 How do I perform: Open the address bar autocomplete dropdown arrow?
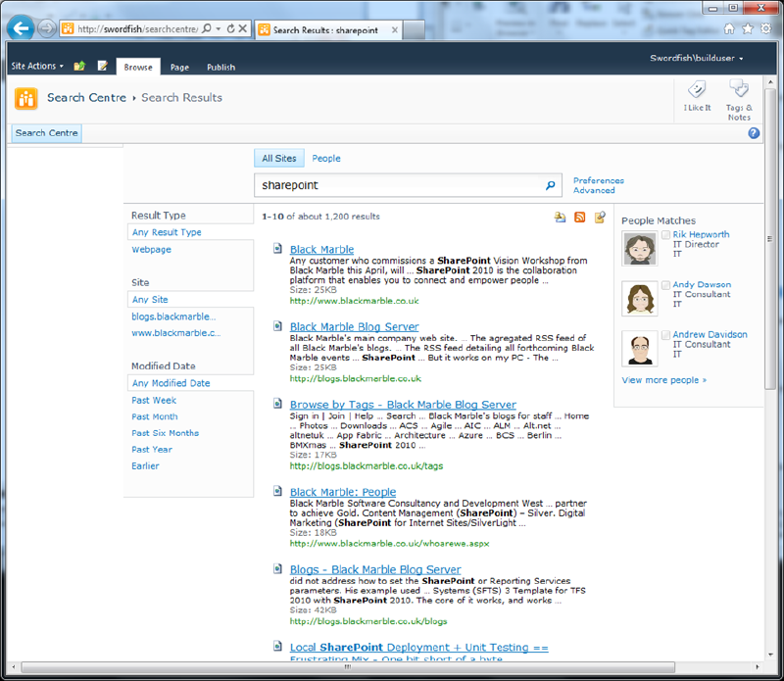coord(219,28)
